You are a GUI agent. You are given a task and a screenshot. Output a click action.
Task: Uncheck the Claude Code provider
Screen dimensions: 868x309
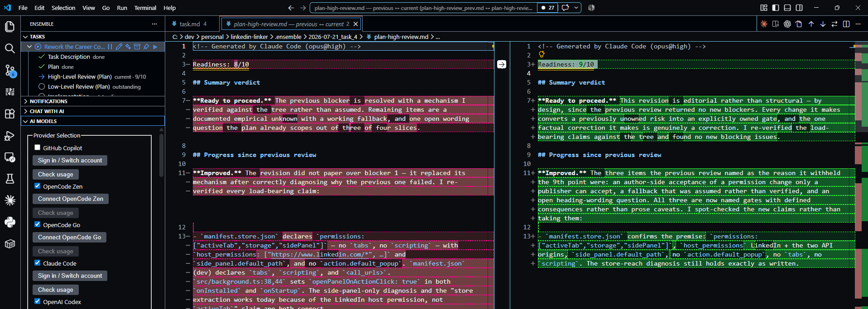(38, 263)
